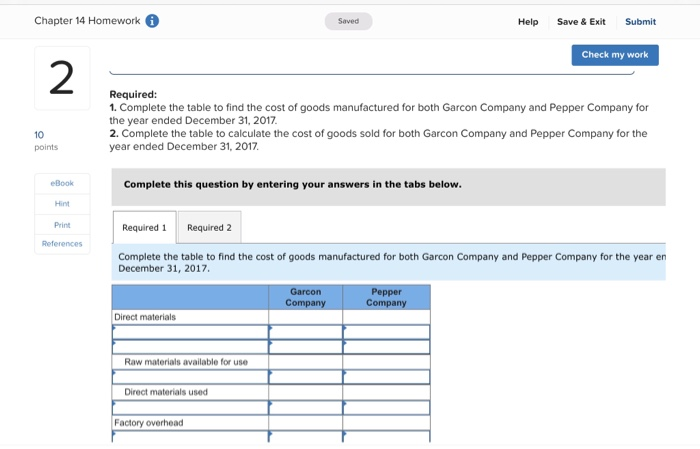Click Pepper Company cell in first row under Direct materials
The image size is (700, 449).
coord(387,332)
